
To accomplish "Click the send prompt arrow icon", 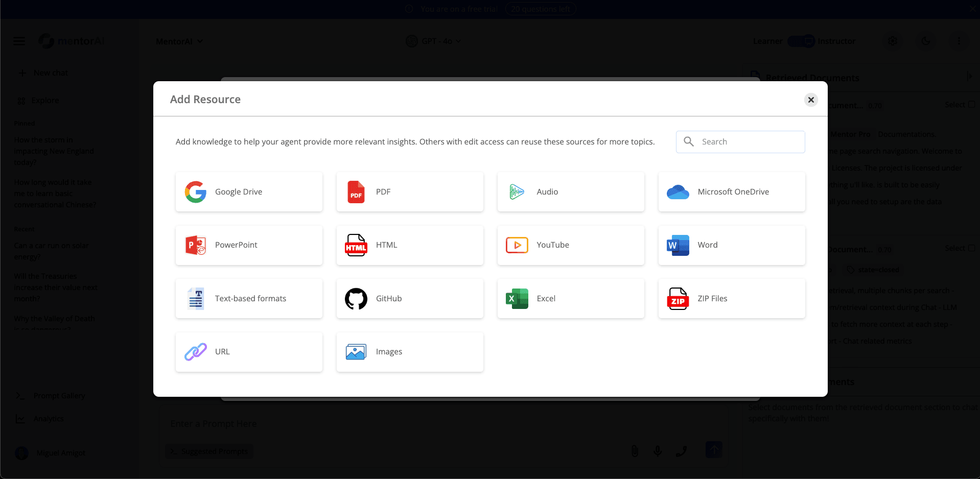I will (713, 449).
